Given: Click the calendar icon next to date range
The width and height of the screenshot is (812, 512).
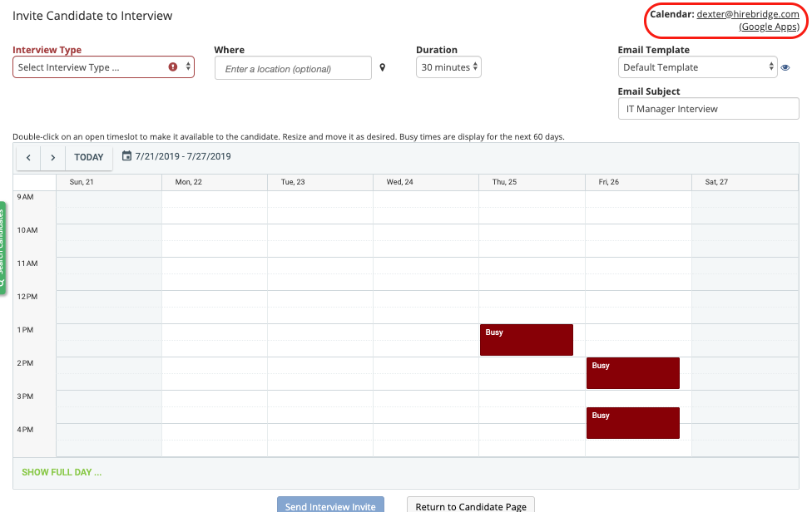Looking at the screenshot, I should coord(126,156).
